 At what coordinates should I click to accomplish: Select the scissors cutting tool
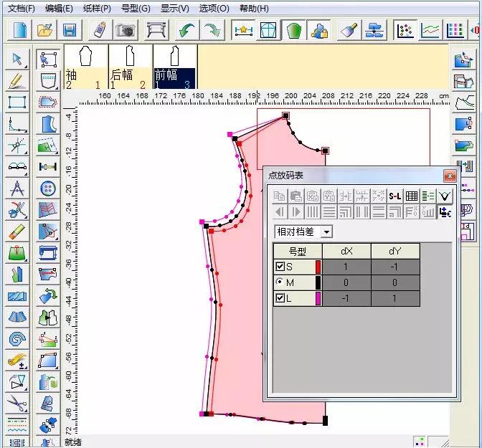click(17, 403)
